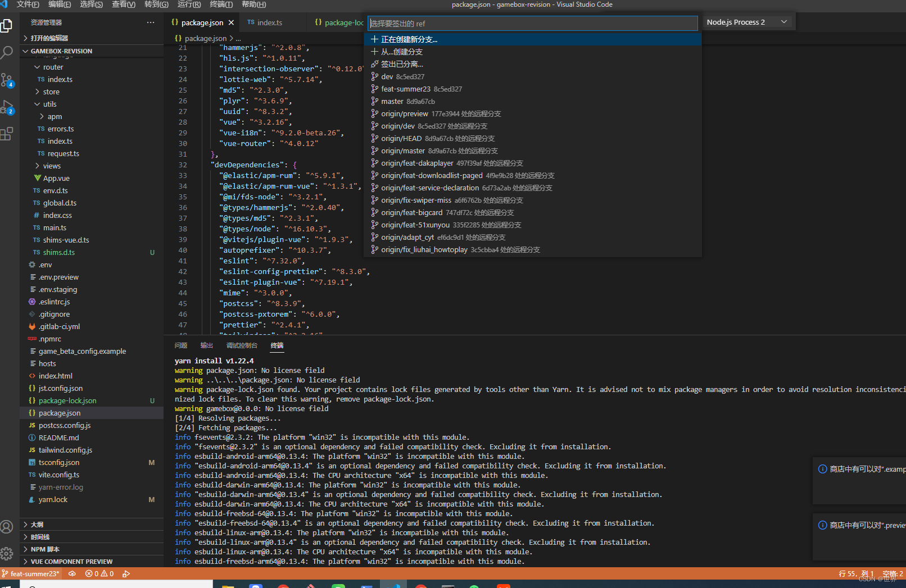Select the checkout detached option
906x588 pixels.
(533, 64)
